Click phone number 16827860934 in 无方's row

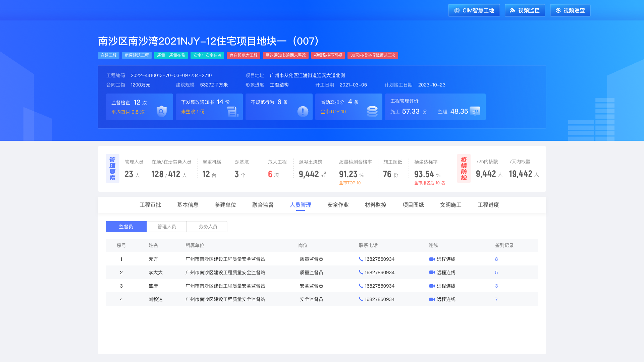(380, 259)
